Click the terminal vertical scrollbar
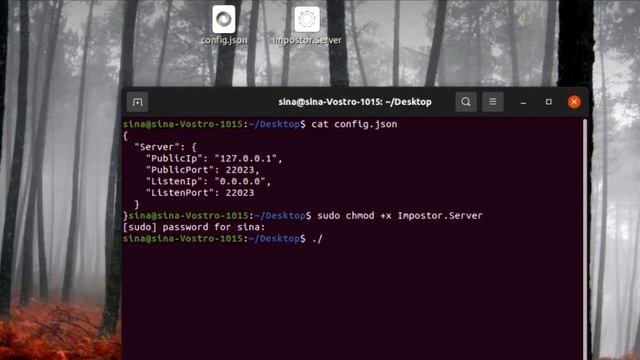 (x=585, y=239)
